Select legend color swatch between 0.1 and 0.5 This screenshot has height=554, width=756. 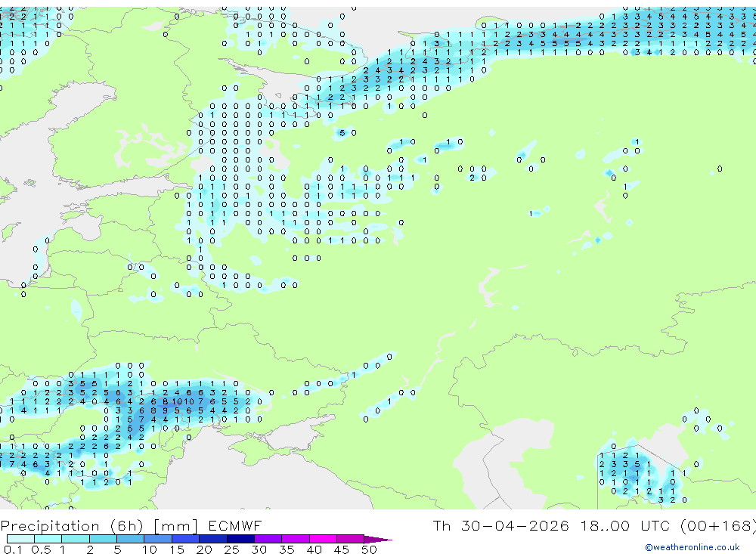20,539
